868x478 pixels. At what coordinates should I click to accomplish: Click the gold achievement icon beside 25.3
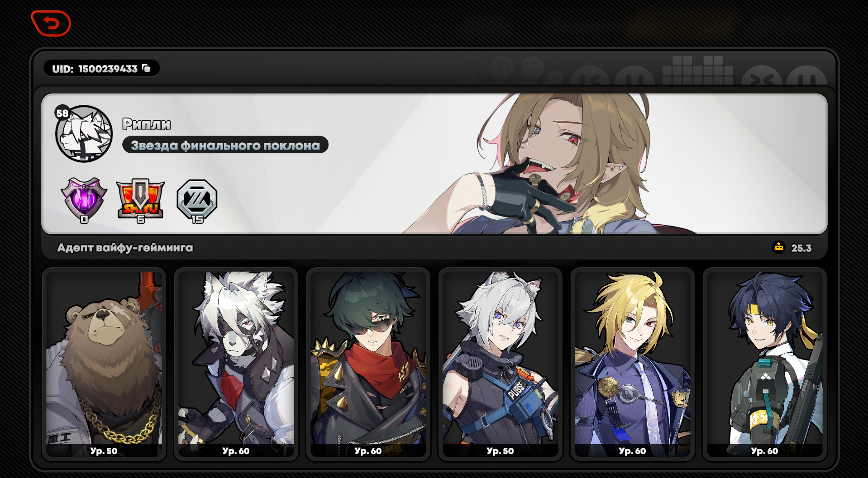[x=779, y=247]
